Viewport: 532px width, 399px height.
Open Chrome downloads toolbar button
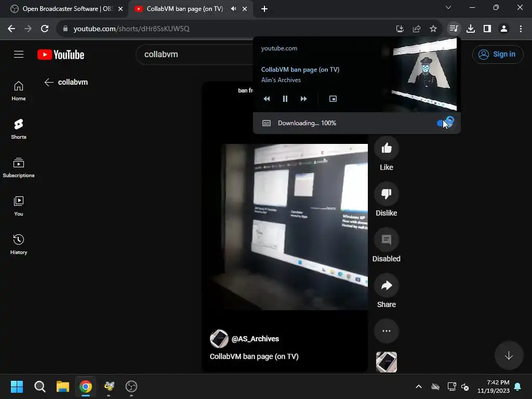(x=471, y=29)
